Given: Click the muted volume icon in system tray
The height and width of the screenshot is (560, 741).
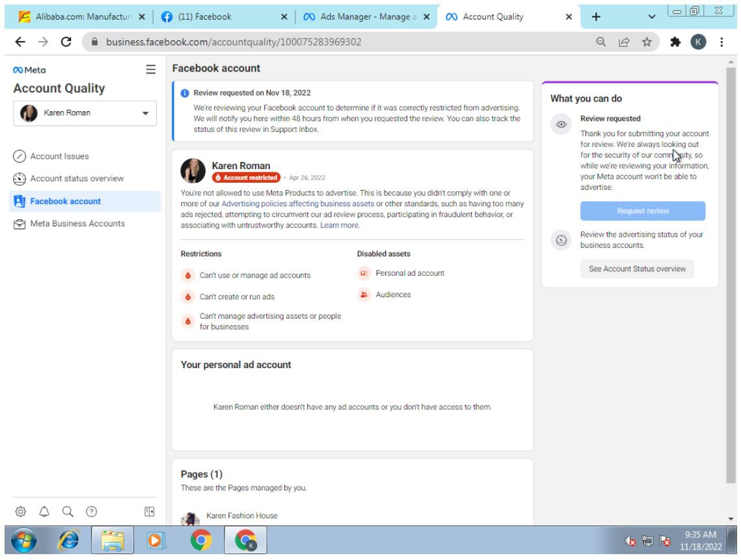Looking at the screenshot, I should pos(630,540).
